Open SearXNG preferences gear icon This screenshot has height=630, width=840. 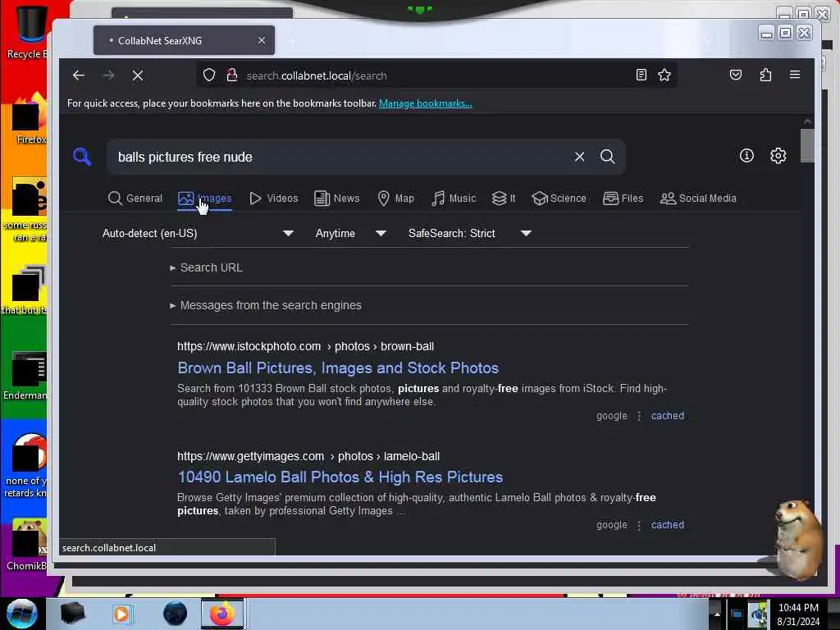[x=778, y=156]
